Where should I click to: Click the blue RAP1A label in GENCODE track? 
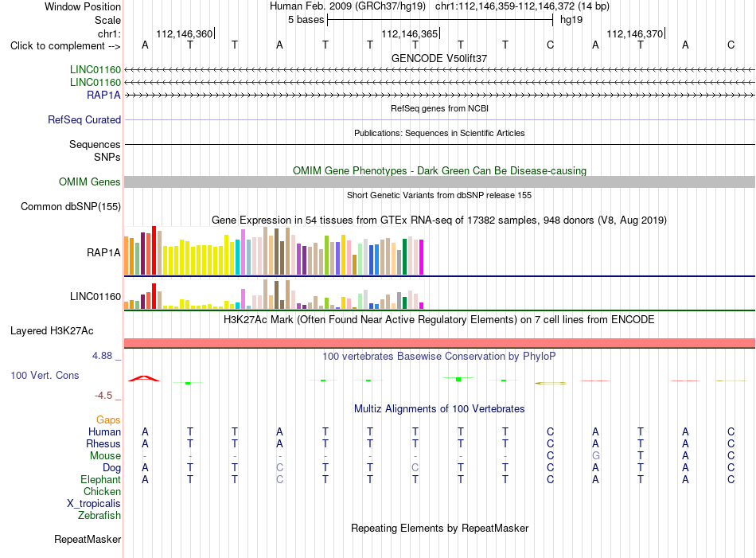[x=103, y=95]
